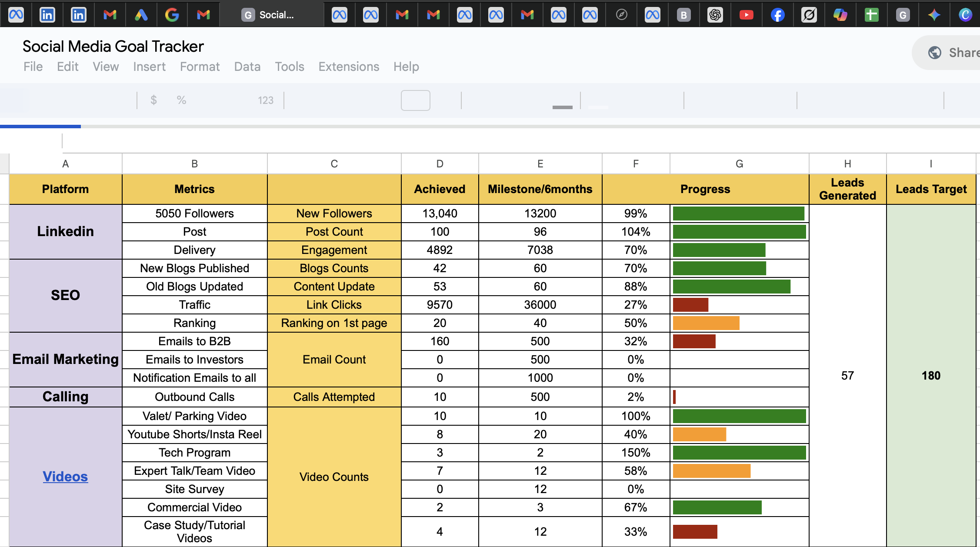Switch to the YouTube browser tab

[746, 15]
